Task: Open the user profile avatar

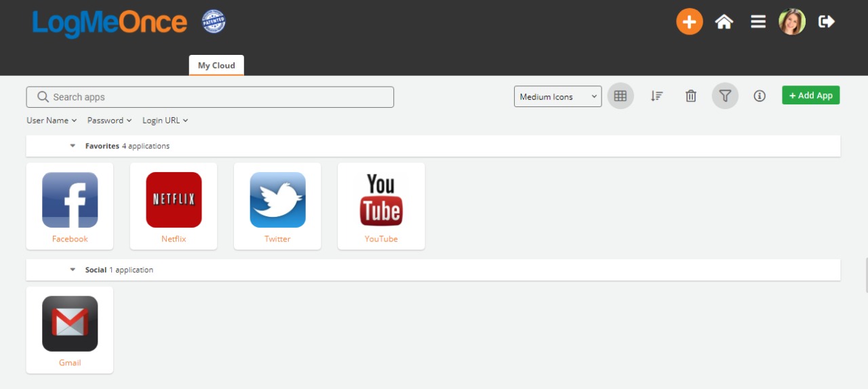Action: click(x=792, y=22)
